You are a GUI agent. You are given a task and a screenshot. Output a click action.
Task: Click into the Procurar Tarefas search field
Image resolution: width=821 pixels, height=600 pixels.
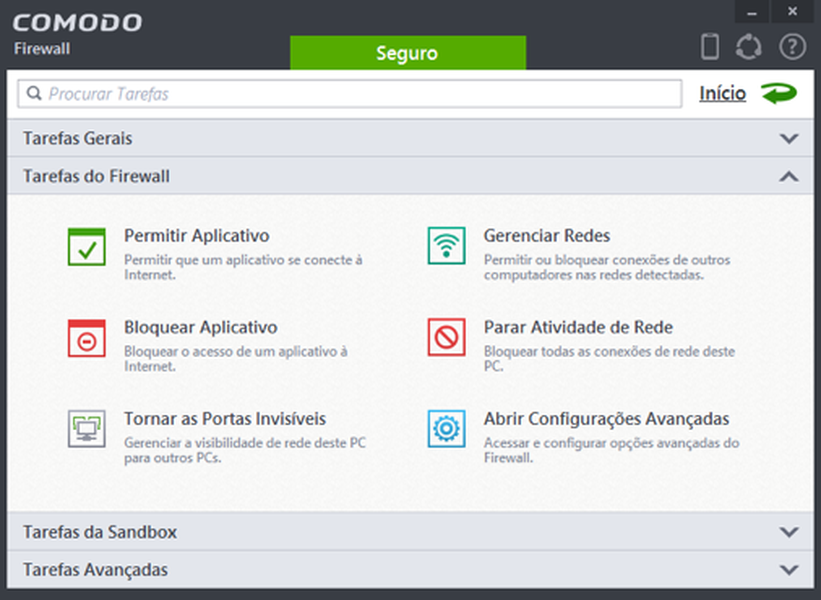[x=350, y=94]
